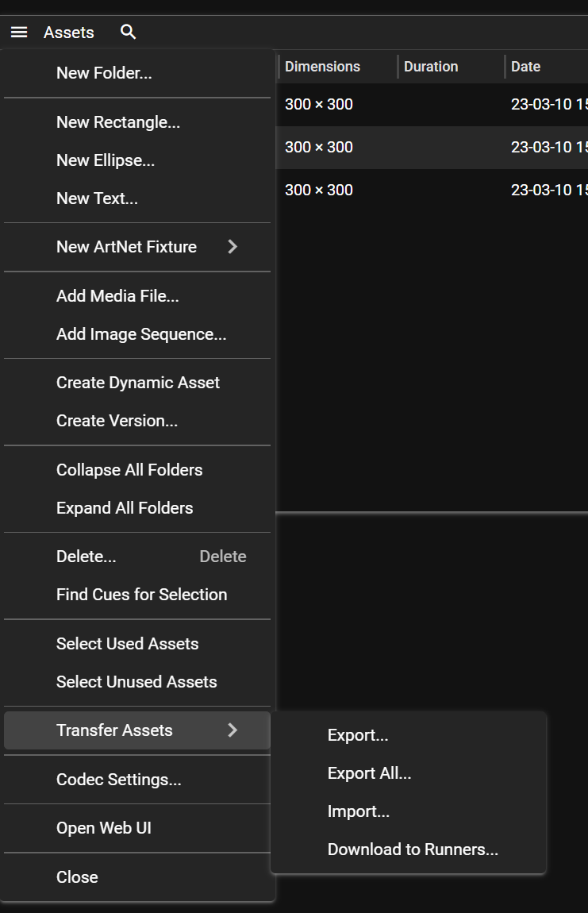Image resolution: width=588 pixels, height=913 pixels.
Task: Click the Dimensions column header
Action: [322, 67]
